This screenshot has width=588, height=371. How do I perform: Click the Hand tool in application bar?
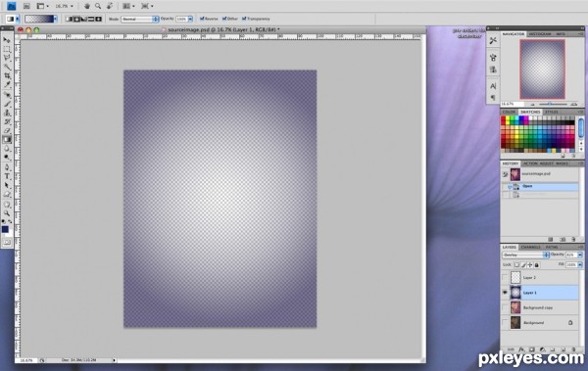click(x=87, y=6)
